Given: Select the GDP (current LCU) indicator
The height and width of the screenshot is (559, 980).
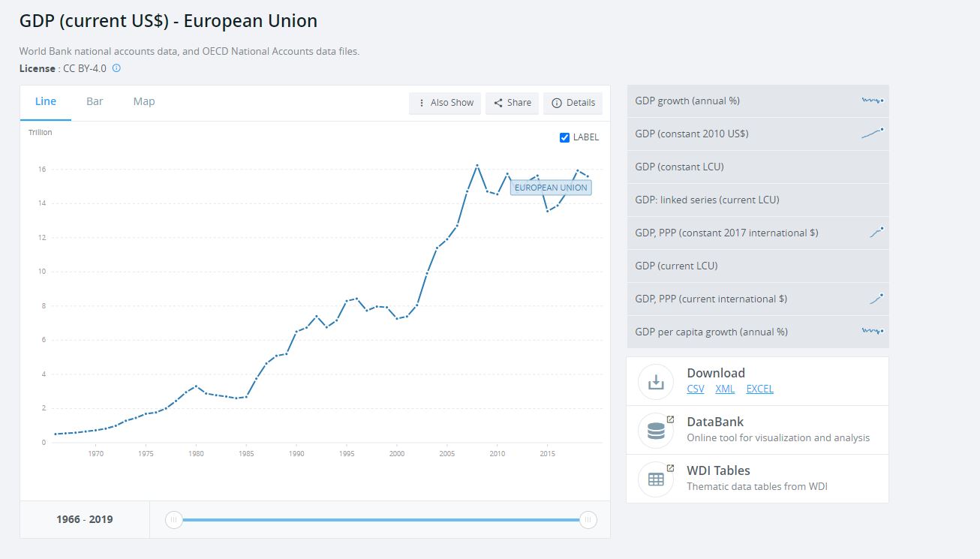Looking at the screenshot, I should [676, 266].
